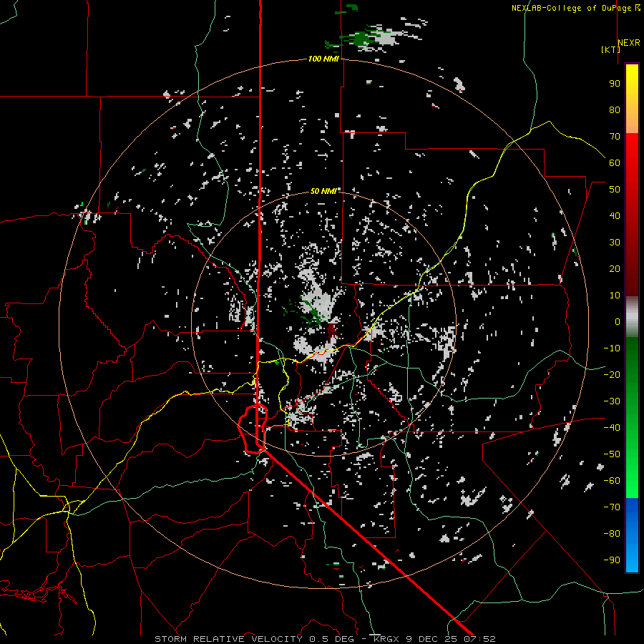The image size is (644, 644).
Task: Click the NEXR label above the color scale
Action: tap(629, 43)
